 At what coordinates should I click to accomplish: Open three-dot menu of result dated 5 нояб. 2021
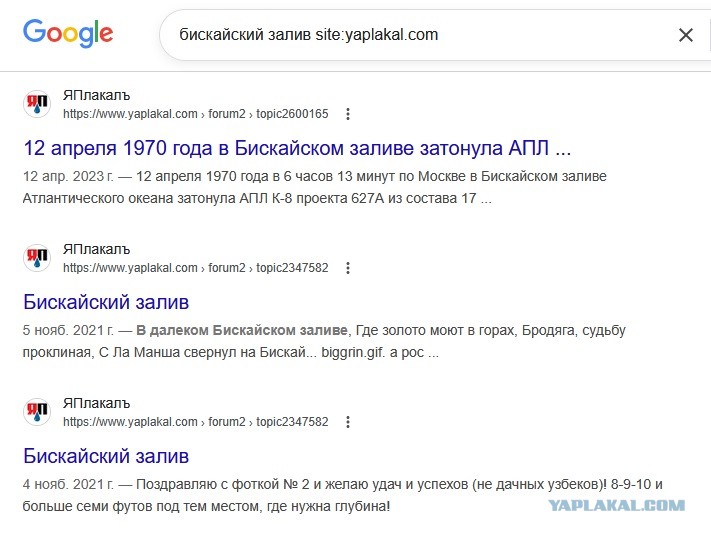[x=348, y=268]
